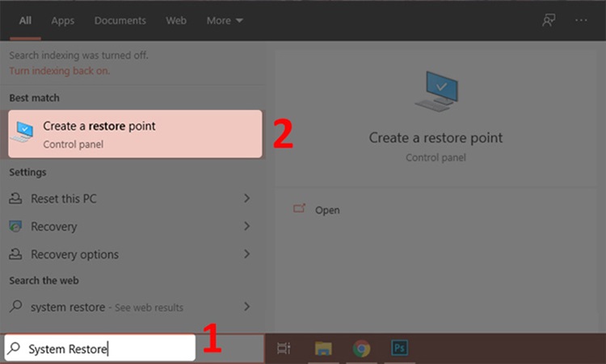Open the three-dot options menu
This screenshot has width=606, height=364.
point(580,21)
